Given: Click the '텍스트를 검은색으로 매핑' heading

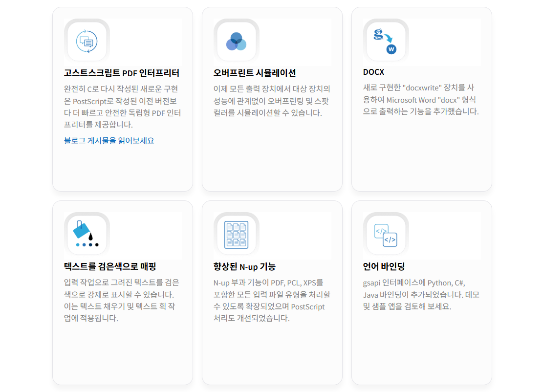Looking at the screenshot, I should [x=110, y=267].
